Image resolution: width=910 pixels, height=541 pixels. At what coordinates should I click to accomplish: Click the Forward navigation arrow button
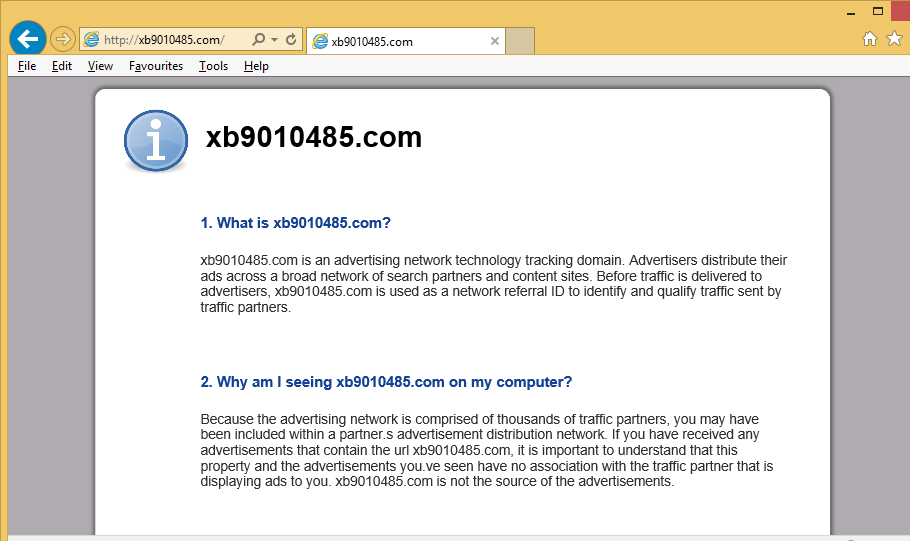click(x=62, y=39)
